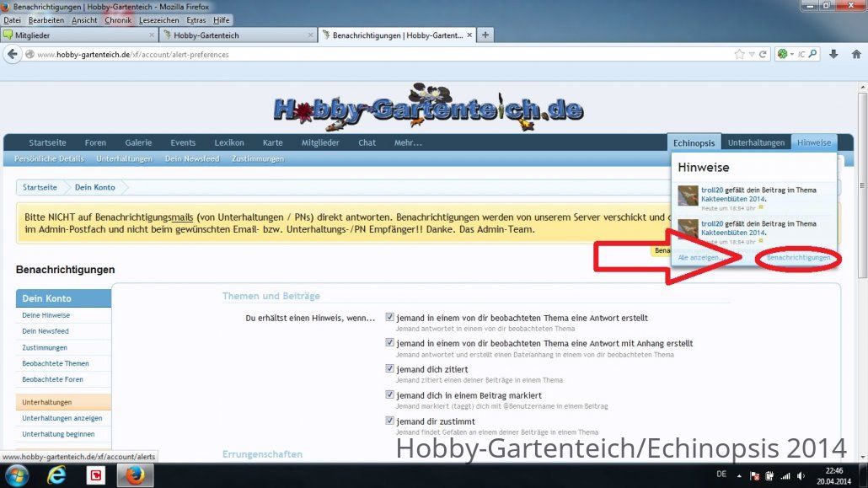Viewport: 868px width, 488px height.
Task: Toggle the 'jemand dich zitiert' checkbox
Action: [389, 369]
